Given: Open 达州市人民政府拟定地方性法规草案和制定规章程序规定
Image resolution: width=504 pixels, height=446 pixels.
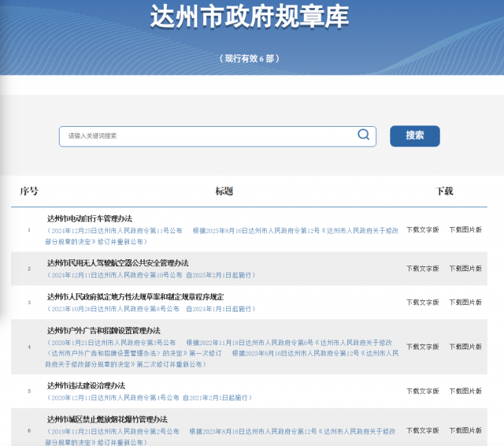Looking at the screenshot, I should [135, 297].
